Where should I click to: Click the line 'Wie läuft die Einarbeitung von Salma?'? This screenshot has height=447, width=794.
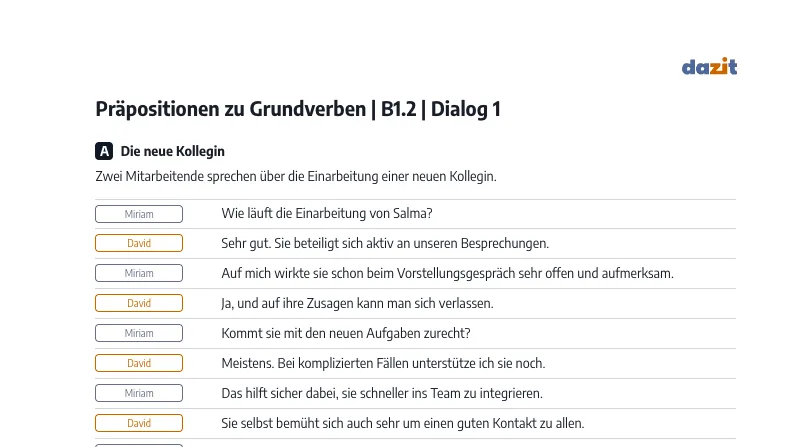pyautogui.click(x=327, y=213)
